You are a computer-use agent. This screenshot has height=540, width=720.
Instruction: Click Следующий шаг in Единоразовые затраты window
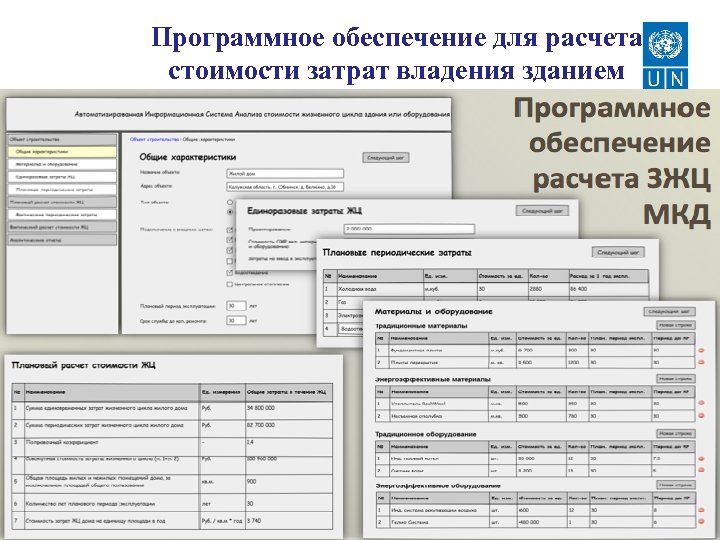pyautogui.click(x=542, y=211)
